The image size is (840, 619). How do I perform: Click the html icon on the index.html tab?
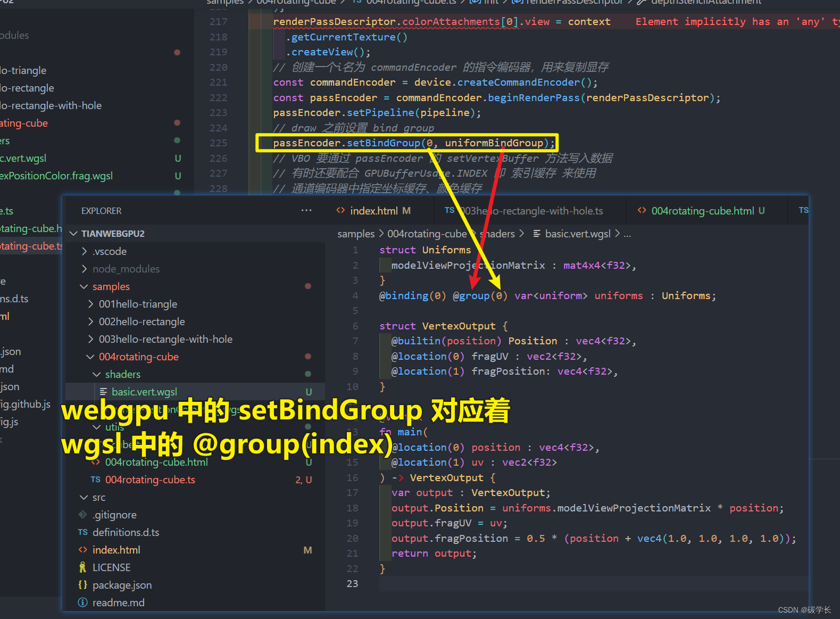(340, 211)
